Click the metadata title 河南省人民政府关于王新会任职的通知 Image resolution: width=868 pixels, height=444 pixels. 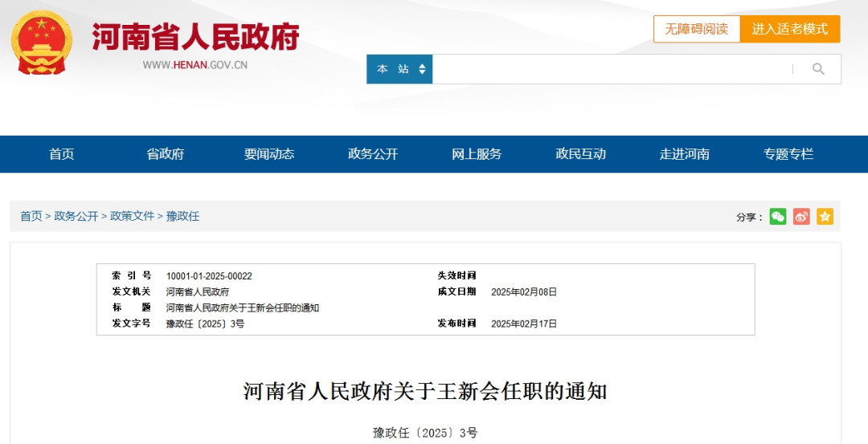243,308
